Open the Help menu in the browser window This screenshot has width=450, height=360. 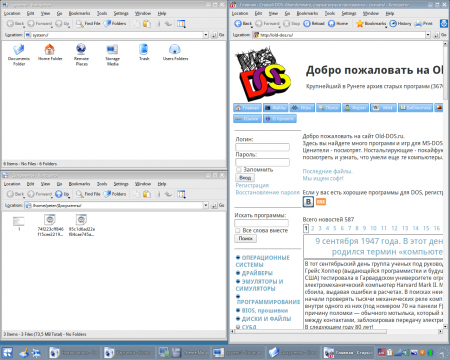click(390, 13)
